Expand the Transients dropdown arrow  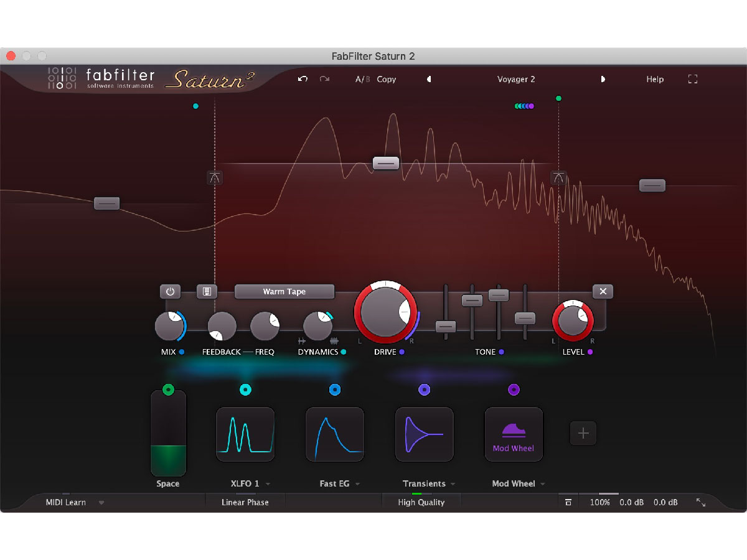pos(453,484)
